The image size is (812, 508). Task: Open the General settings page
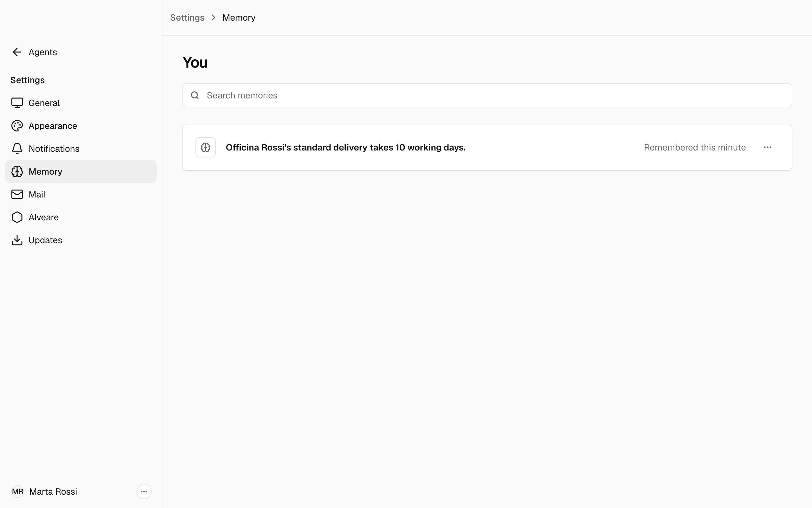(81, 103)
